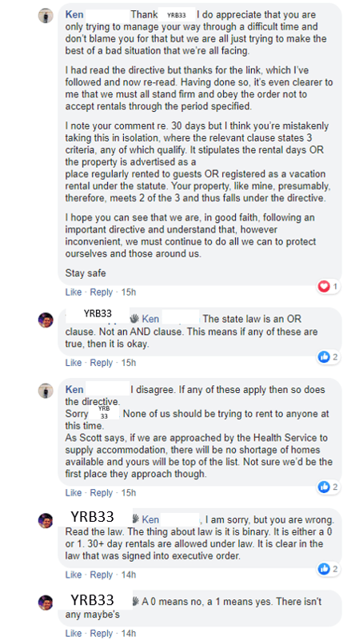Open YRB33's avatar beside the "A 0 means no" comment
The image size is (363, 644).
[x=46, y=602]
